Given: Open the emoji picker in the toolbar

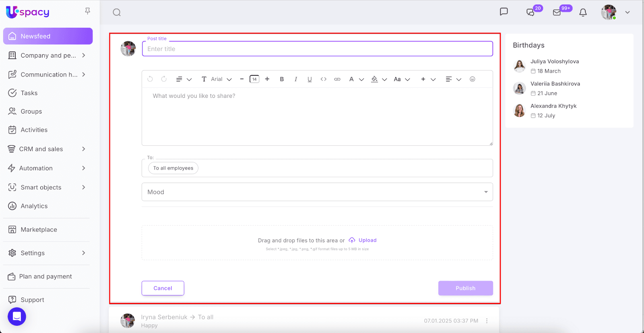Looking at the screenshot, I should (473, 79).
